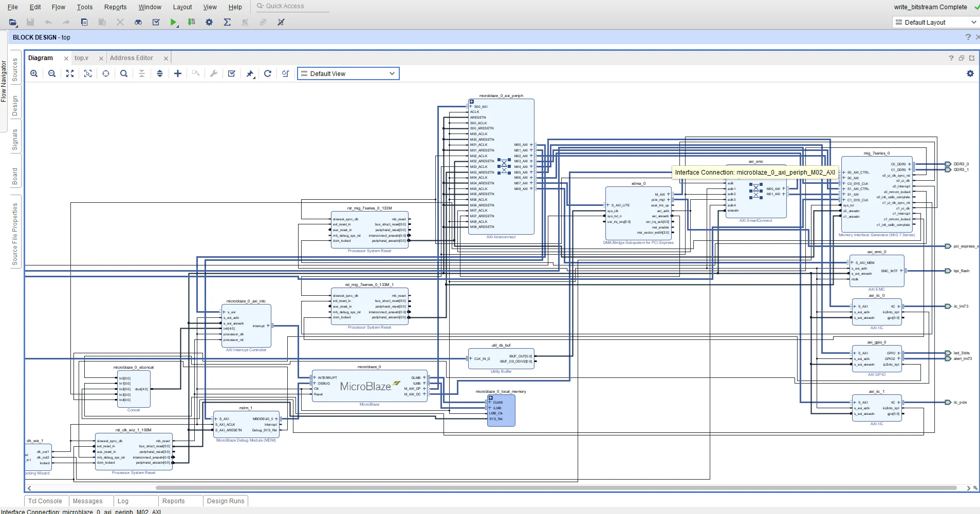The image size is (980, 514).
Task: Open the diagram settings gear icon
Action: click(x=970, y=73)
